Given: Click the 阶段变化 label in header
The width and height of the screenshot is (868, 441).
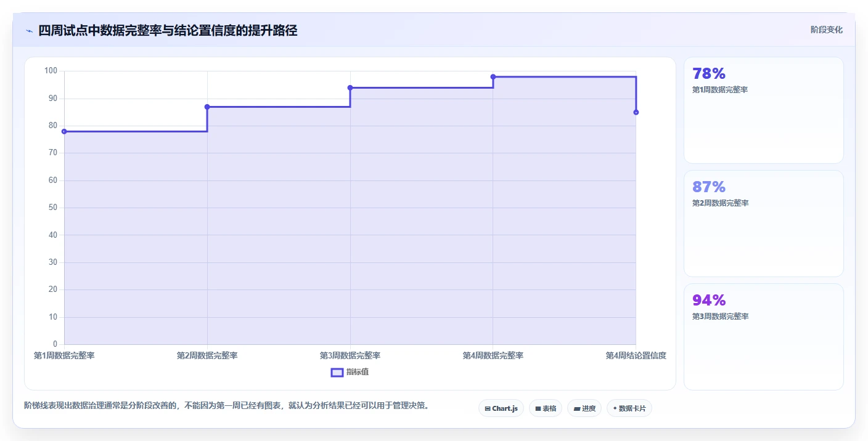Looking at the screenshot, I should (826, 30).
